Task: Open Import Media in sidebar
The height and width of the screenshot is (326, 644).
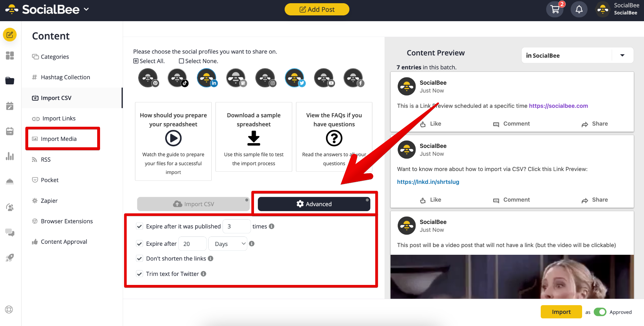Action: pyautogui.click(x=59, y=139)
